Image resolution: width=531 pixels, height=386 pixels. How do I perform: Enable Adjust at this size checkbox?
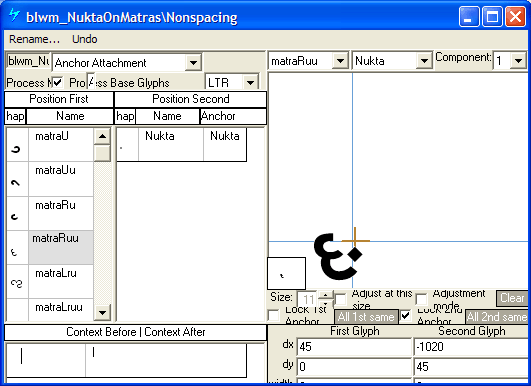341,299
